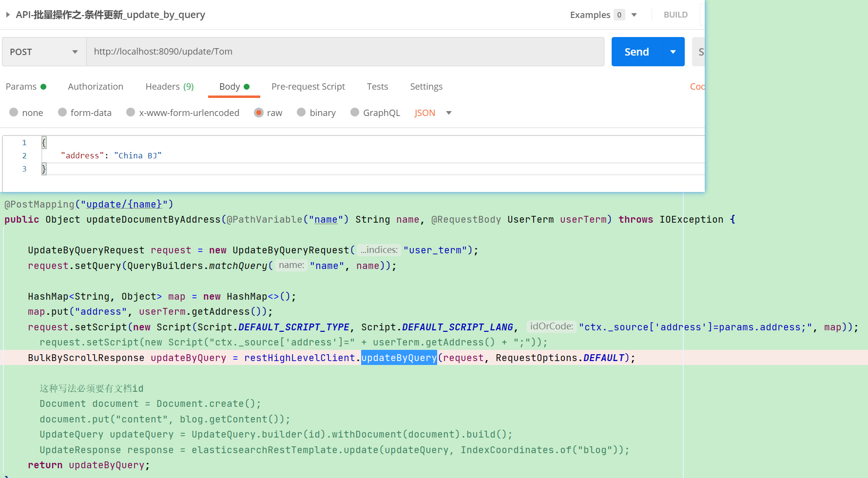Click the updateDocumentByAddress method name

click(154, 219)
